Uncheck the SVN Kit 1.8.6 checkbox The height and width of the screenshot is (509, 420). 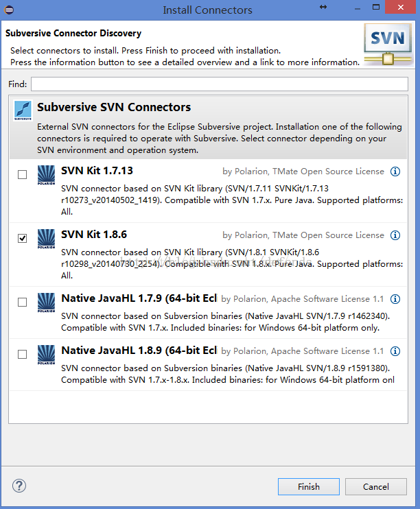[x=23, y=238]
